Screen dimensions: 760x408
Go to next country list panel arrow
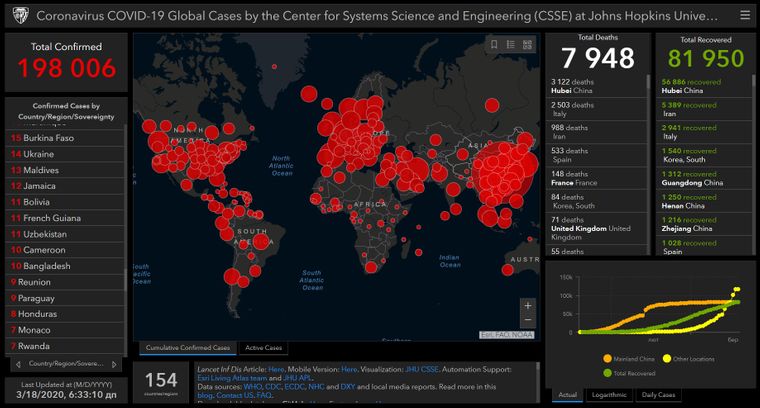click(x=114, y=364)
